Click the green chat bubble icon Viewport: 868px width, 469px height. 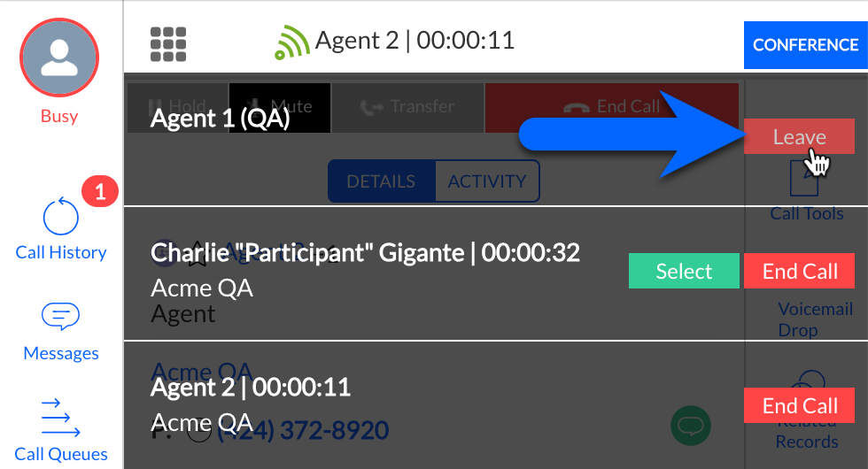point(690,426)
